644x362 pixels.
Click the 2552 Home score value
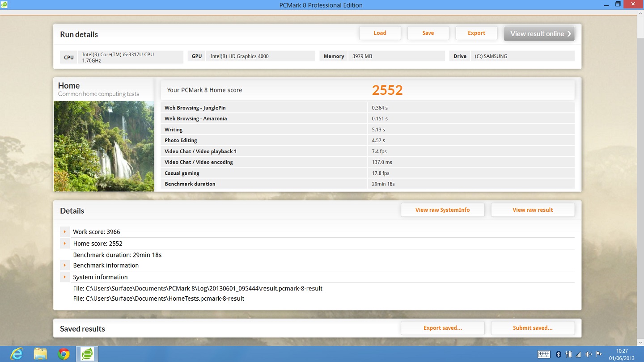pos(387,90)
